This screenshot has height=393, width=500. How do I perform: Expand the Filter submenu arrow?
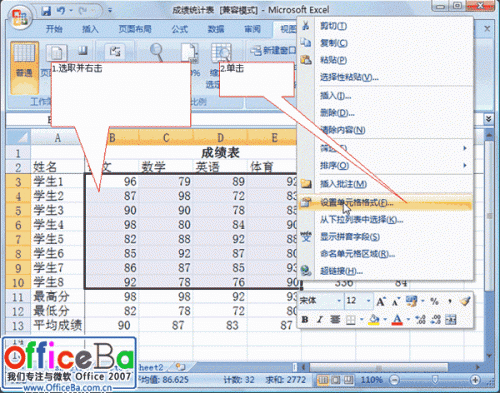(465, 148)
